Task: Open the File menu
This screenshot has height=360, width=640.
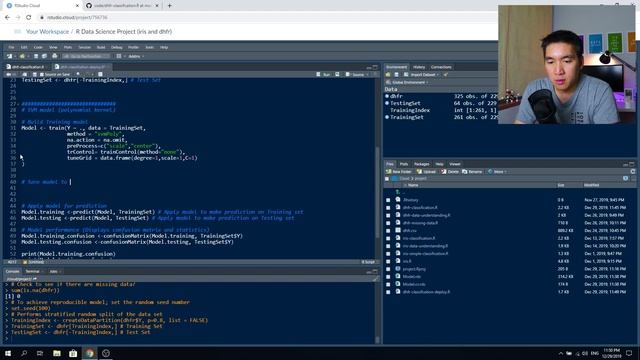Action: [11, 47]
